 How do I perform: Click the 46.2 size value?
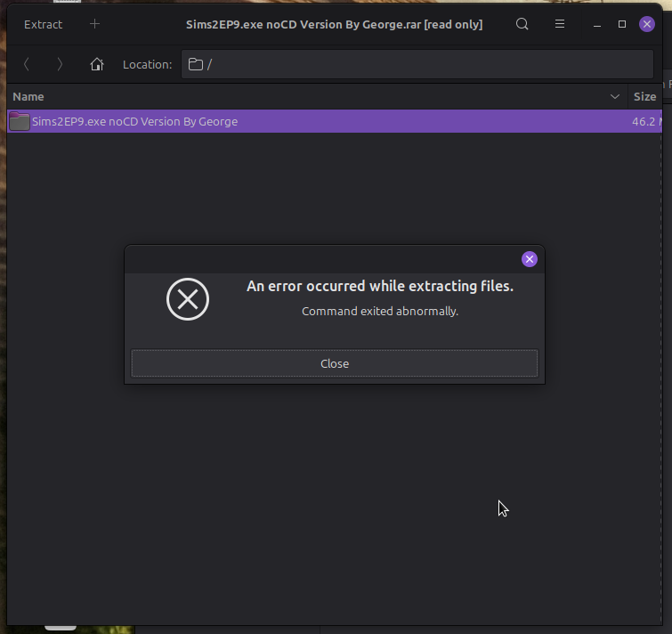coord(645,122)
